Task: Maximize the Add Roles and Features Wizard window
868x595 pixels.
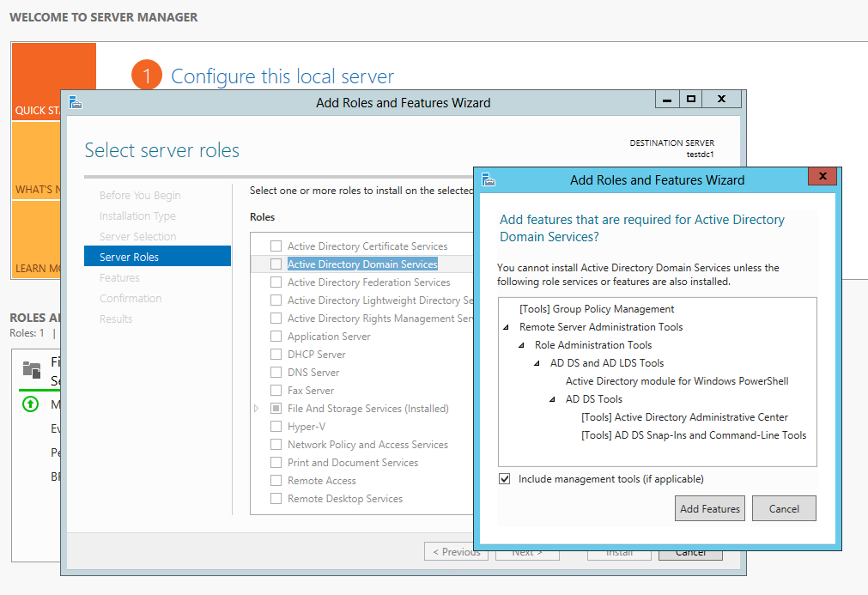Action: click(690, 99)
